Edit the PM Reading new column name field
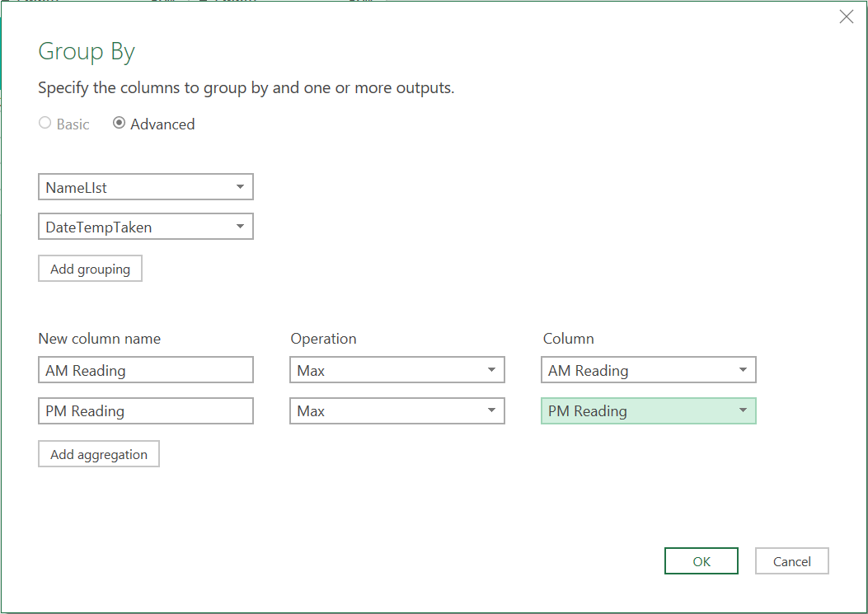The width and height of the screenshot is (868, 614). pos(146,410)
